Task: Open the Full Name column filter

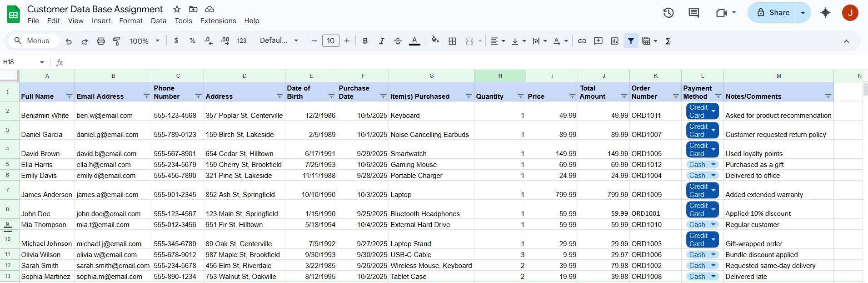Action: point(69,96)
